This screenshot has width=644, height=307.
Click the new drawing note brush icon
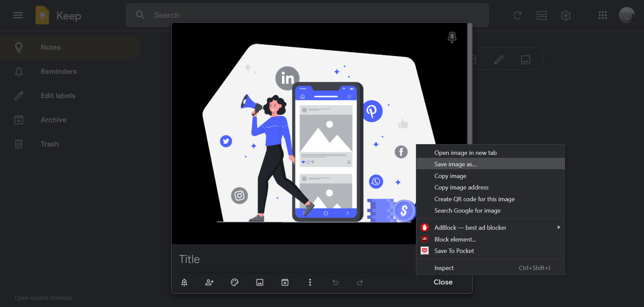pyautogui.click(x=498, y=60)
